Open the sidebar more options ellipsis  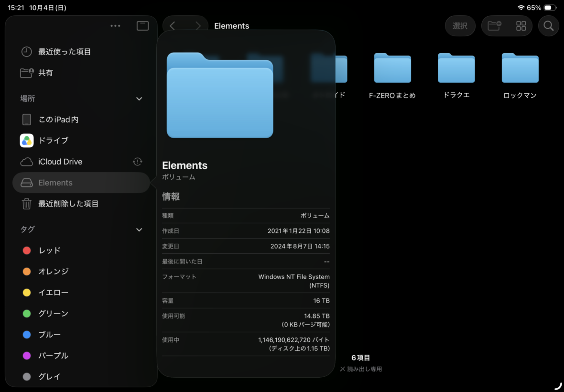tap(116, 26)
